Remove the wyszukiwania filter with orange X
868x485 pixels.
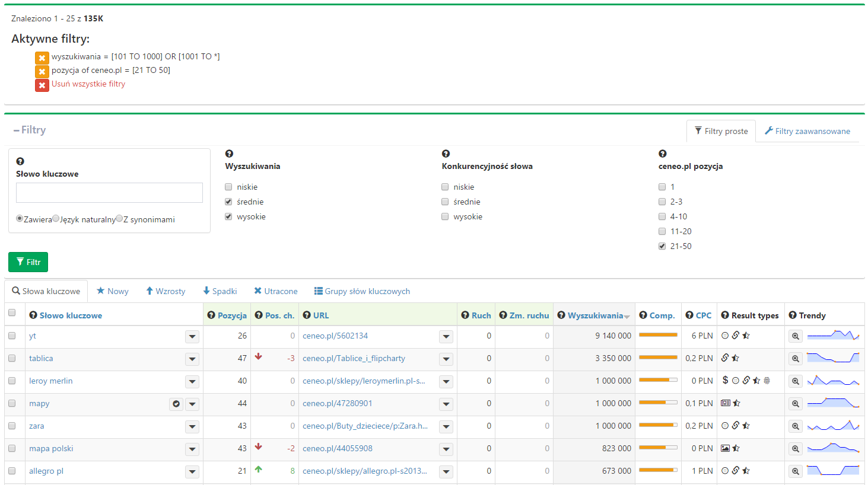[x=42, y=58]
